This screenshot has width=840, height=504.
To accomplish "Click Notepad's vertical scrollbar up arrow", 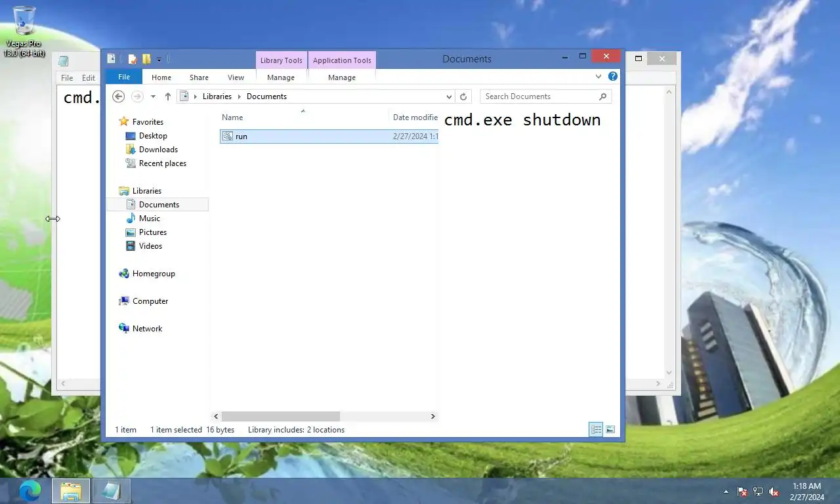I will coord(669,93).
